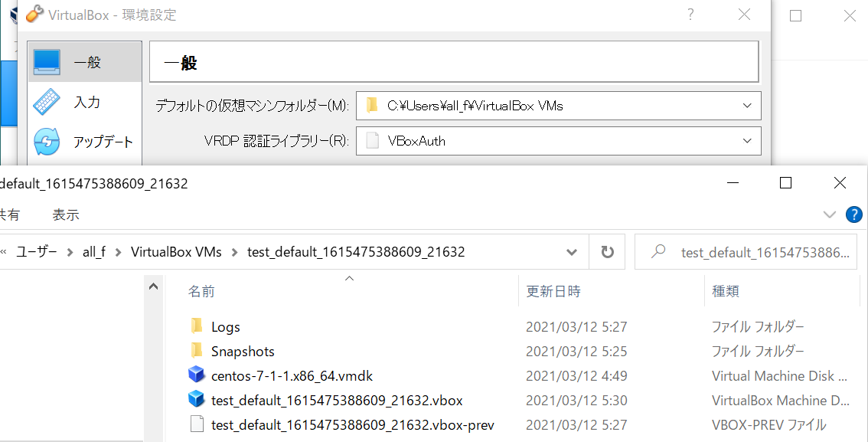Sort files by 名前 column
Viewport: 868px width, 442px height.
(x=201, y=291)
